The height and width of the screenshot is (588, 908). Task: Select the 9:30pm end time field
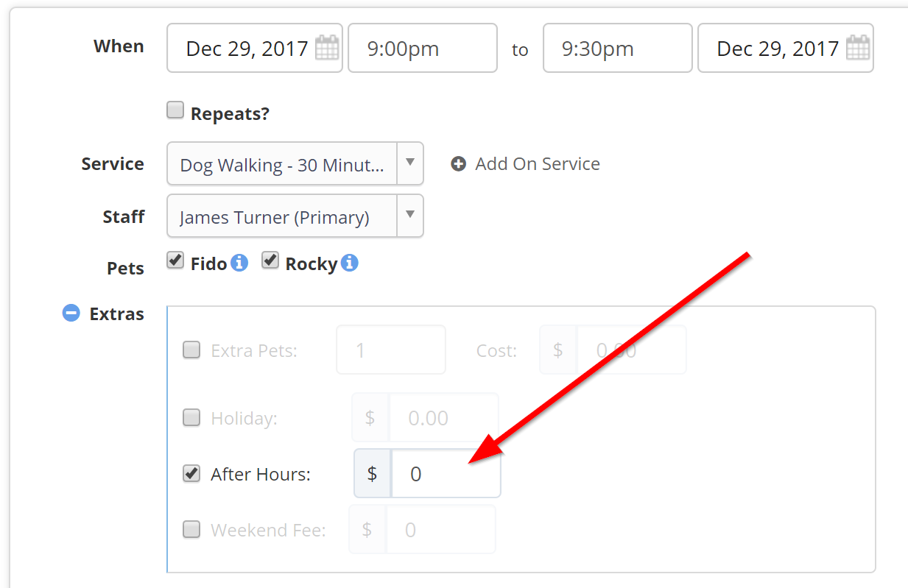(x=618, y=48)
